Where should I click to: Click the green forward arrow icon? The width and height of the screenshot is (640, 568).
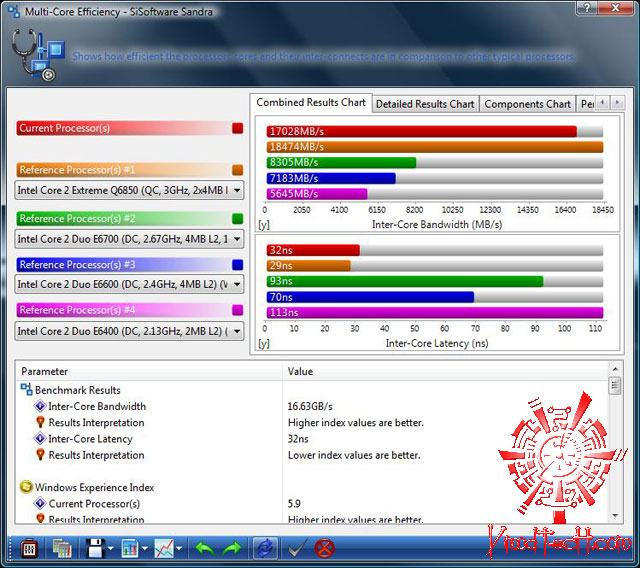pyautogui.click(x=232, y=548)
